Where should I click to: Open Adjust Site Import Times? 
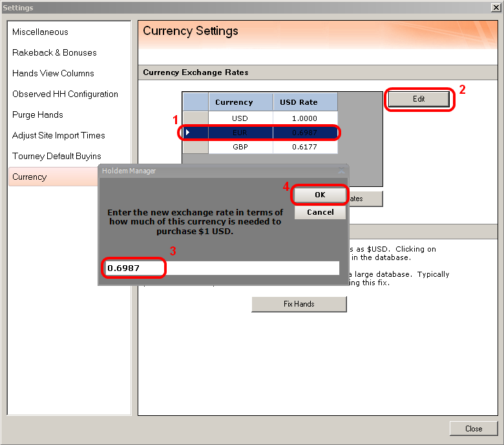[59, 135]
